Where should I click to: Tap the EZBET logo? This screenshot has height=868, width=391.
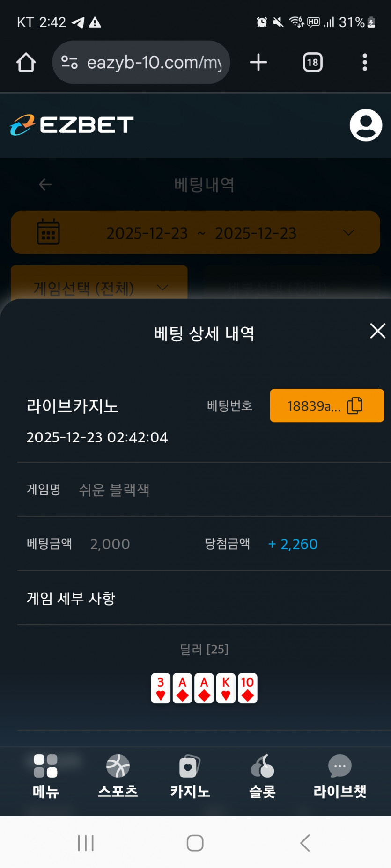coord(72,125)
